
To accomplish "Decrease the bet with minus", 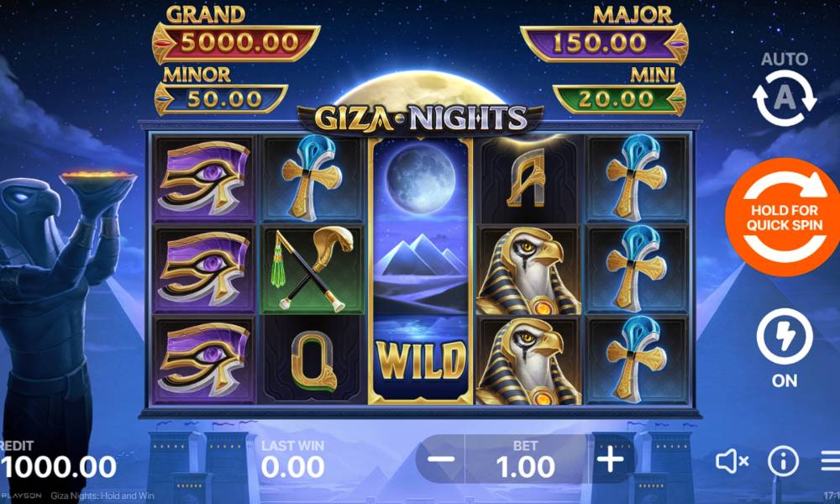I will (x=441, y=459).
